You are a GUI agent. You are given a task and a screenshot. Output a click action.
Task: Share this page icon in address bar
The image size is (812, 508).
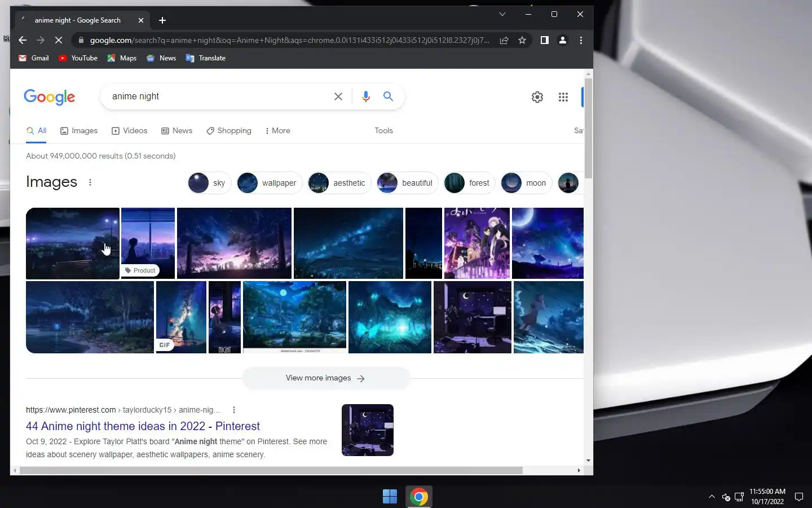(x=504, y=40)
